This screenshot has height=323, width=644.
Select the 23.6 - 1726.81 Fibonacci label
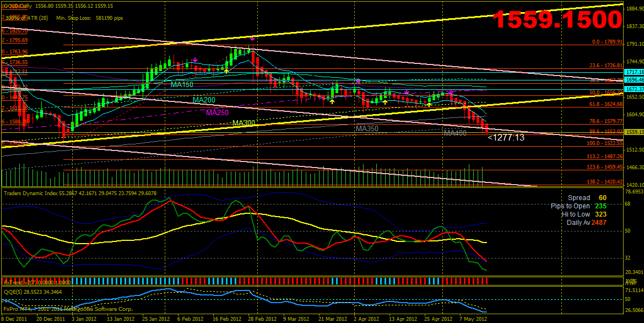click(x=605, y=66)
